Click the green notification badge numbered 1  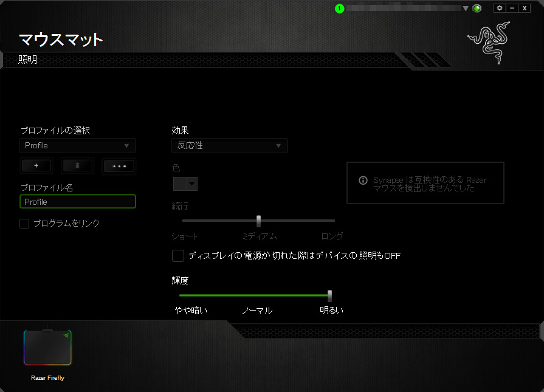pyautogui.click(x=339, y=9)
